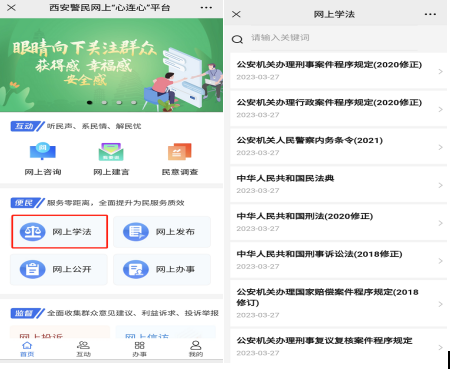The height and width of the screenshot is (369, 450).
Task: Expand chevron for 刑法(2020修正) row
Action: [x=440, y=223]
